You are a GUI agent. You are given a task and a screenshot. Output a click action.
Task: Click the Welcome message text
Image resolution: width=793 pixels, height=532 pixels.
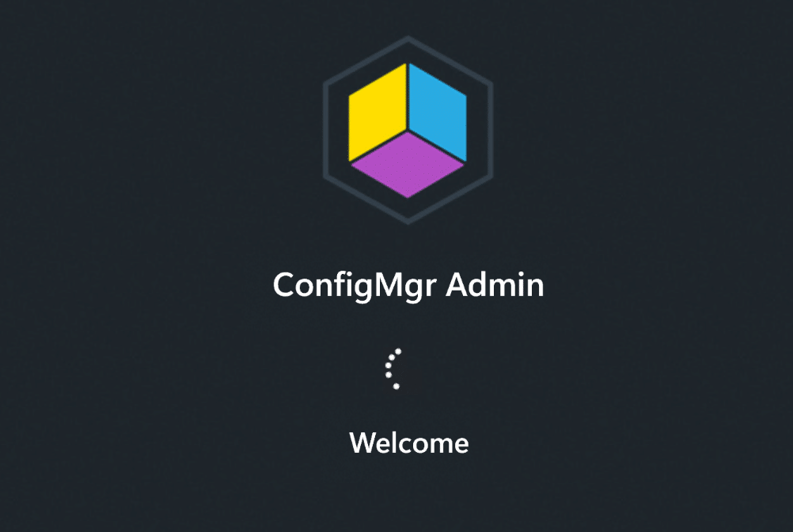409,443
